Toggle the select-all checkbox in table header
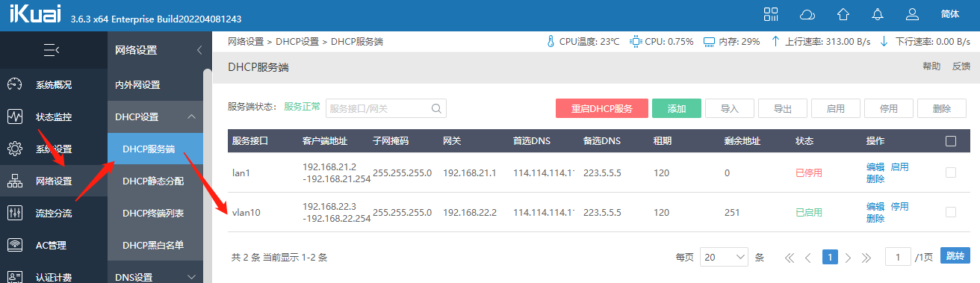This screenshot has width=980, height=283. 951,140
